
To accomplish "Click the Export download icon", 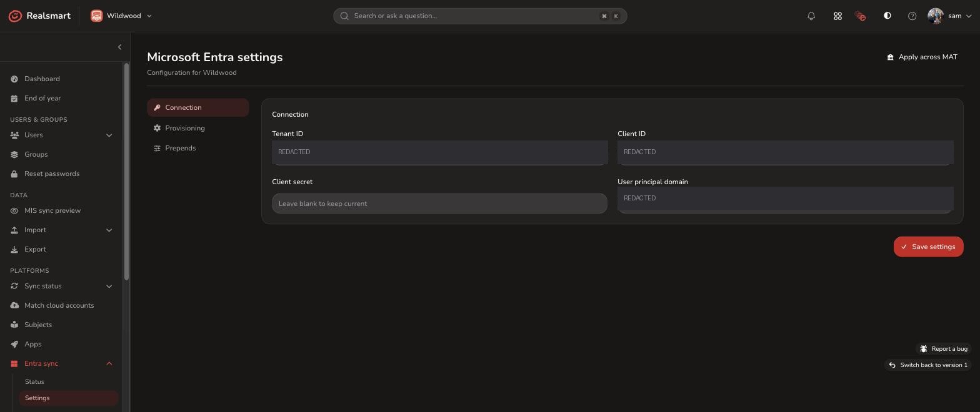I will click(x=14, y=249).
